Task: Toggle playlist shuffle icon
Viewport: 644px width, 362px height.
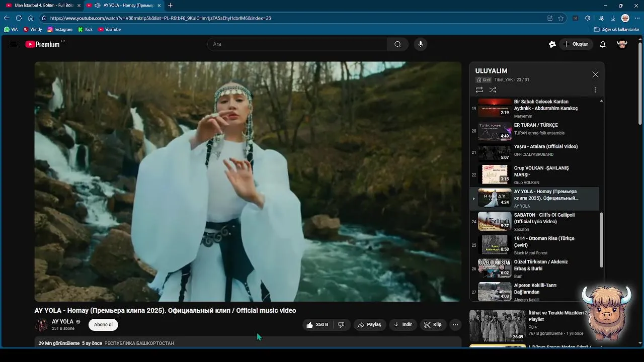Action: (493, 90)
